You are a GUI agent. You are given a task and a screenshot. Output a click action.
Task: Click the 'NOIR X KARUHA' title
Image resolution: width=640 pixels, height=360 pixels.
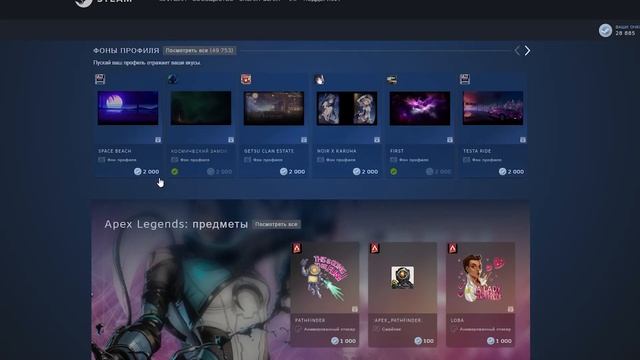click(337, 151)
